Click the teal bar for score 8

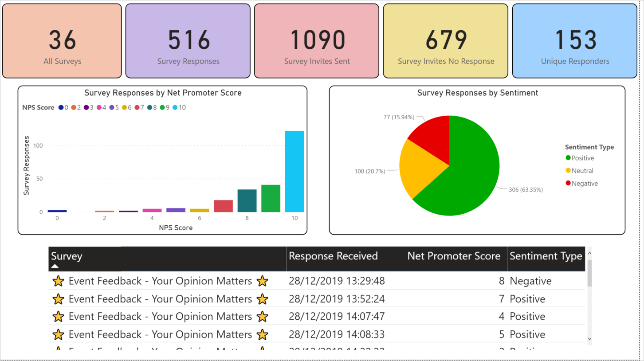[247, 200]
